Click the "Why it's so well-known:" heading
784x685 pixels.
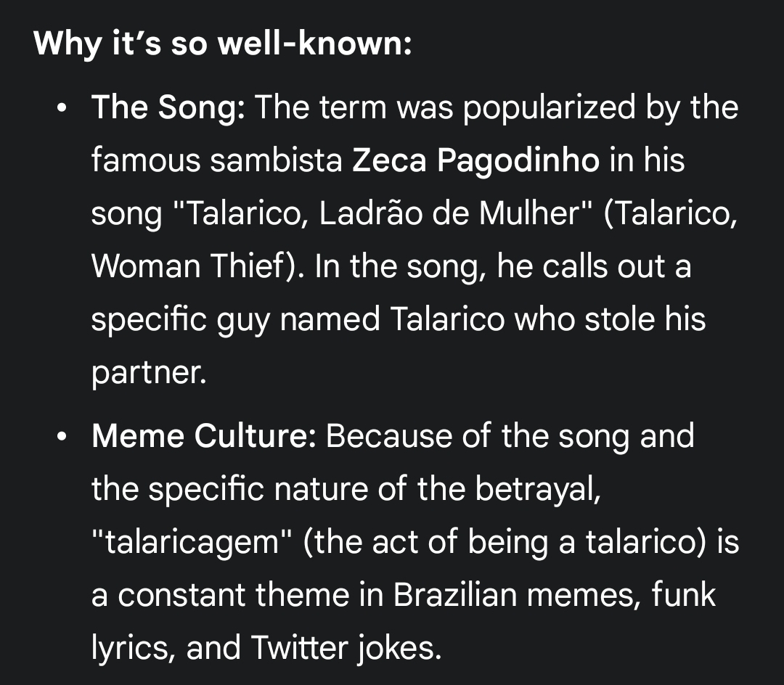(223, 44)
